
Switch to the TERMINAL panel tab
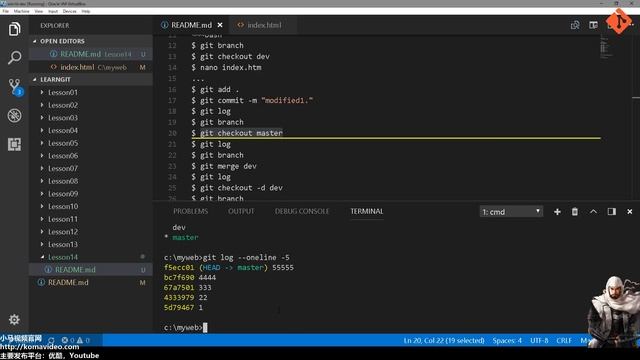367,211
